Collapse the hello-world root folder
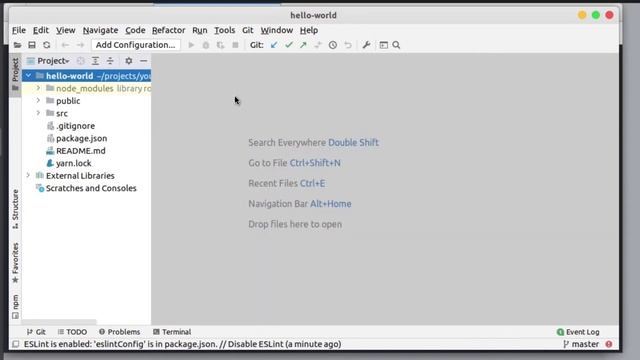Image resolution: width=640 pixels, height=360 pixels. tap(28, 76)
